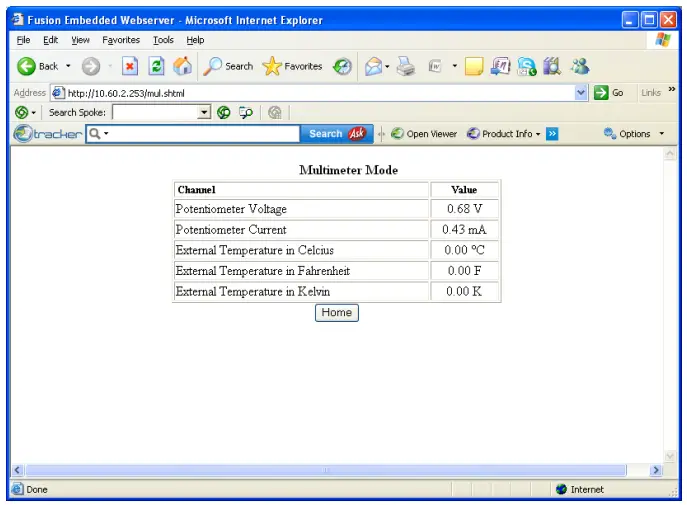Expand the tracker Options dropdown
Viewport: 687px width, 505px height.
[x=662, y=134]
